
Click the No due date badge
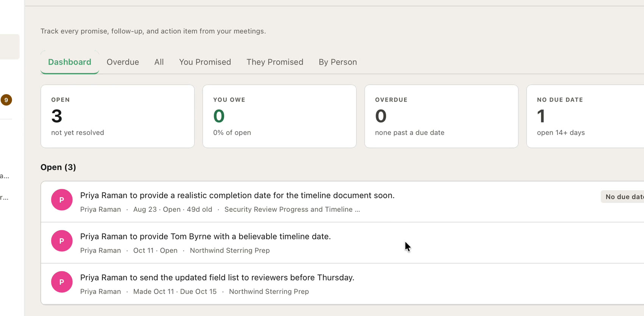pos(623,197)
